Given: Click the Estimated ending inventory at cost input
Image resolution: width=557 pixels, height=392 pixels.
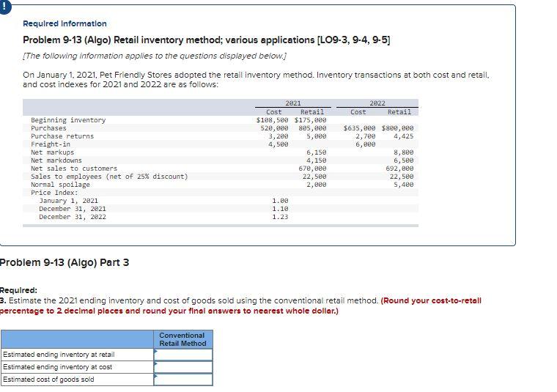Looking at the screenshot, I should 183,367.
